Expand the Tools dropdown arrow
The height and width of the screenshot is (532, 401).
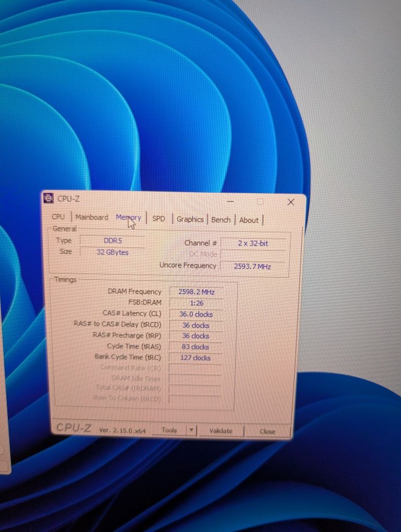tap(191, 430)
